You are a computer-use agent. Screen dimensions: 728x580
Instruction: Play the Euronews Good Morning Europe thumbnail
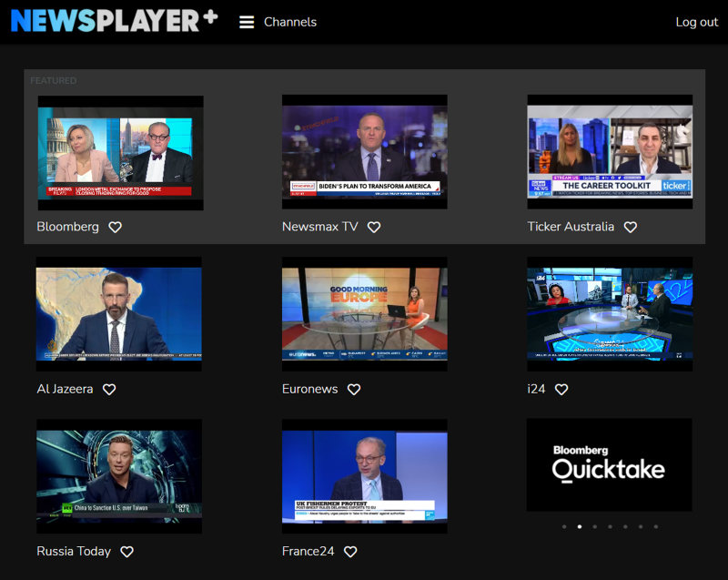(x=365, y=314)
